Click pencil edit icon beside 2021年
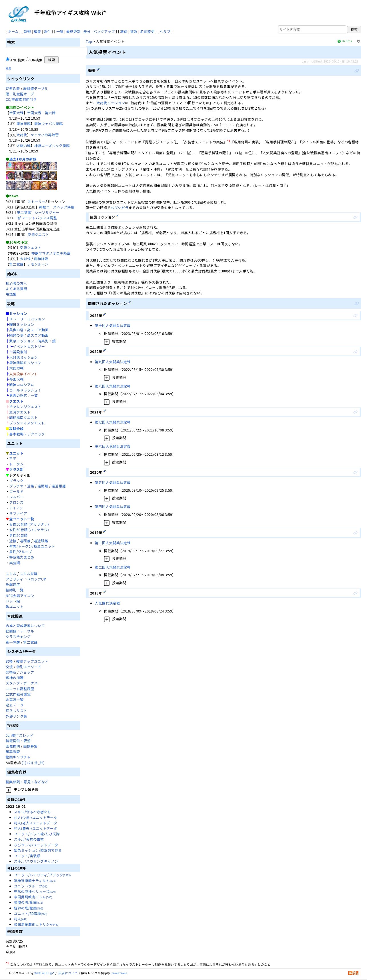 click(x=104, y=411)
